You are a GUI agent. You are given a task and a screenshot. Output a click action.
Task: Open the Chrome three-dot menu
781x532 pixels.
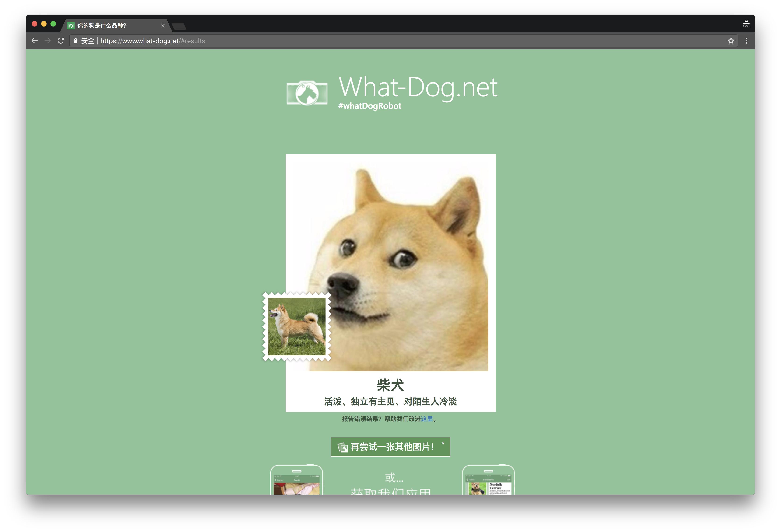point(746,41)
